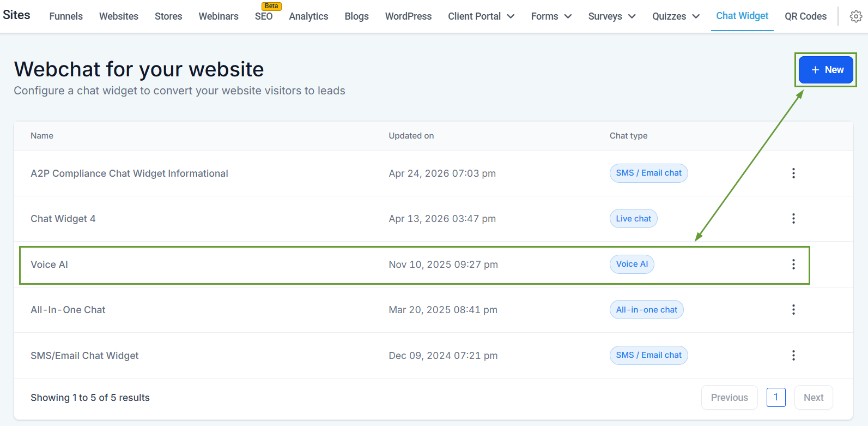
Task: Click the date Dec 09, 2024 07:21 pm
Action: click(x=443, y=356)
